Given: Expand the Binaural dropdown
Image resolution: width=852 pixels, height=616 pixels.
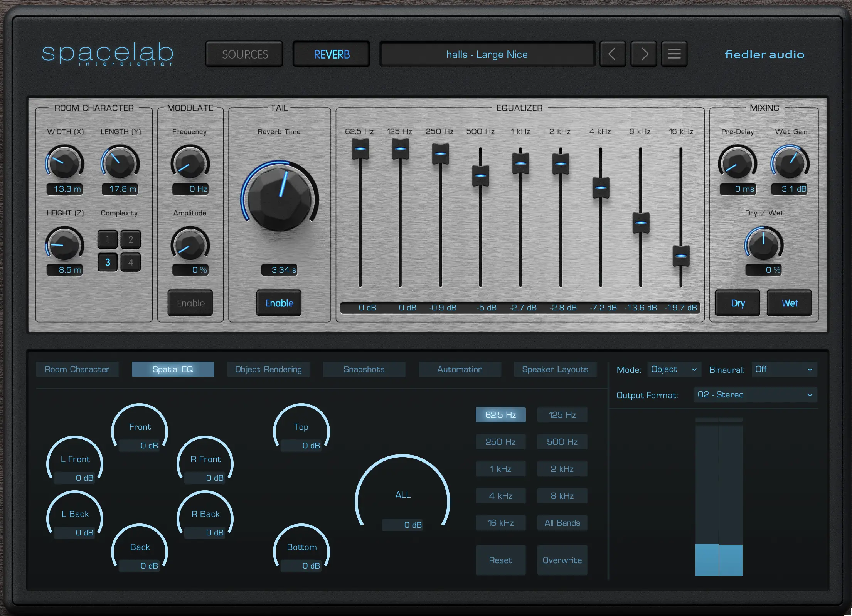Looking at the screenshot, I should pyautogui.click(x=783, y=369).
